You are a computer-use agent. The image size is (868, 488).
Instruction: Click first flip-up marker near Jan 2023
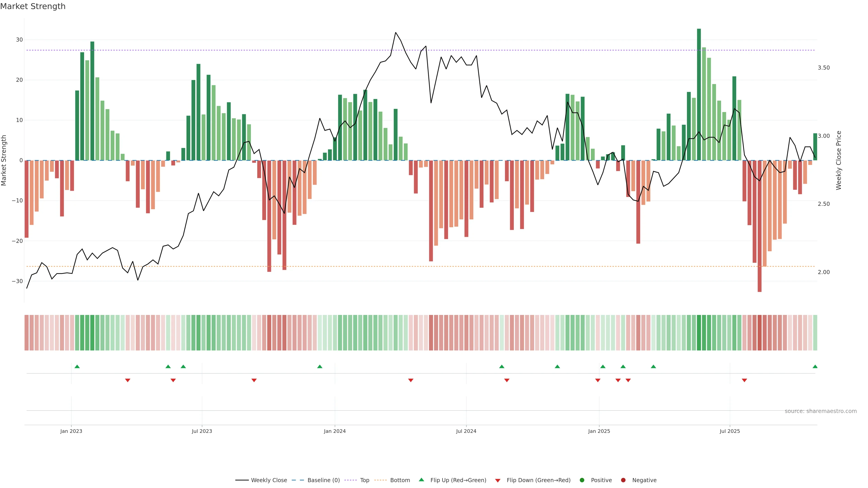(77, 366)
